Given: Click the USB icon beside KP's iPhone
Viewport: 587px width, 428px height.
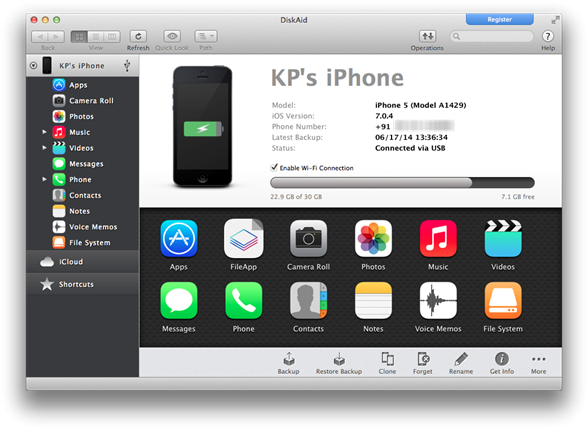Looking at the screenshot, I should [127, 66].
